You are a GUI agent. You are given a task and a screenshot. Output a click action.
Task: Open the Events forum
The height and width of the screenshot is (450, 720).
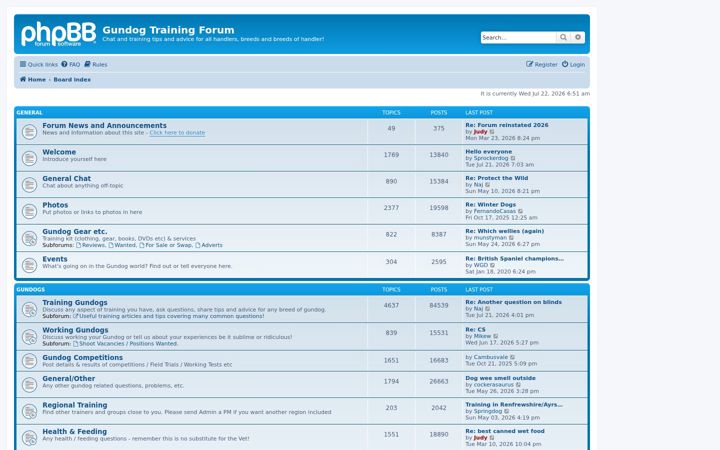(55, 259)
